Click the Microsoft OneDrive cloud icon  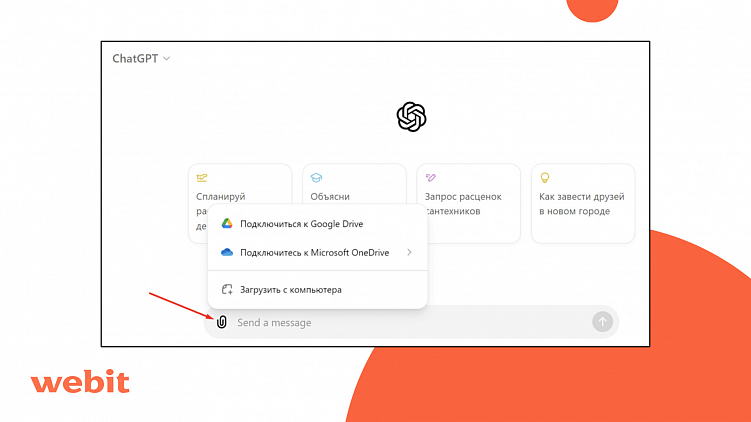point(227,252)
